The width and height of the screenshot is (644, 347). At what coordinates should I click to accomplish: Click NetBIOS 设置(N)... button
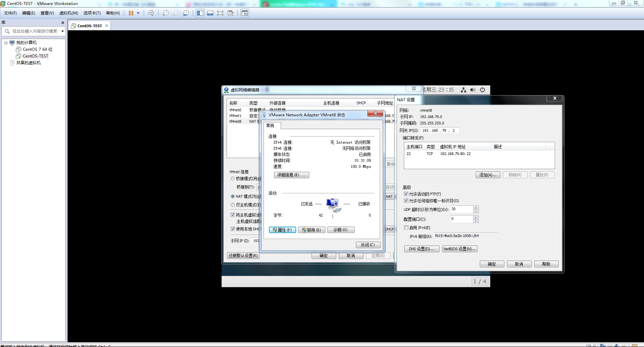(460, 249)
